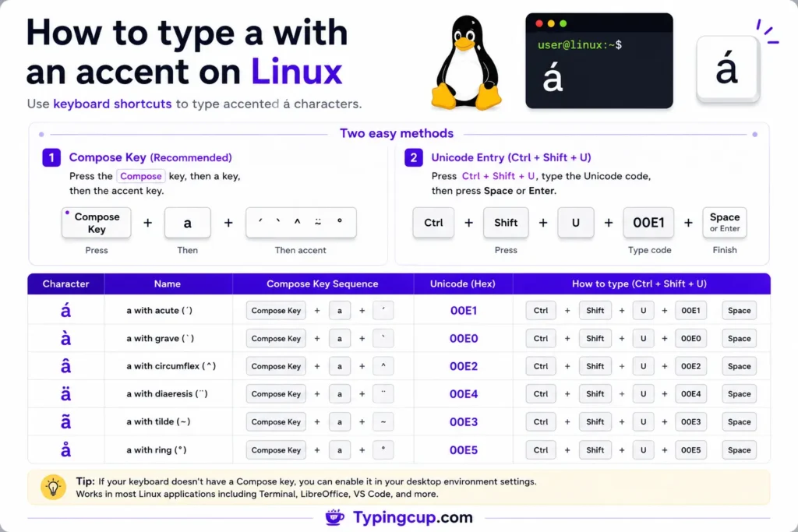Image resolution: width=798 pixels, height=532 pixels.
Task: Click the large Ctrl keycap in method 2
Action: (x=433, y=223)
